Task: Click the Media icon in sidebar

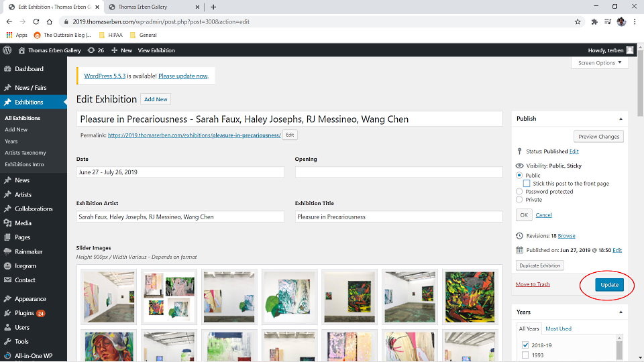Action: coord(7,223)
